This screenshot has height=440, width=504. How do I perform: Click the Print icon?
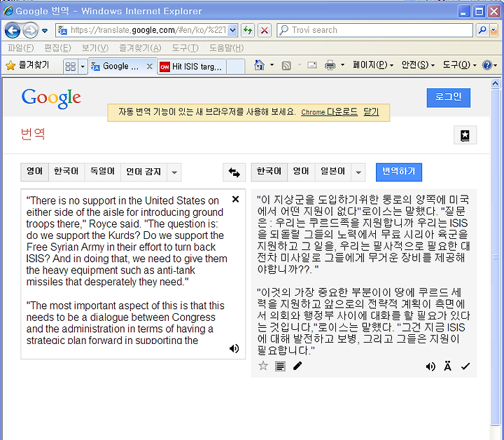tap(330, 65)
